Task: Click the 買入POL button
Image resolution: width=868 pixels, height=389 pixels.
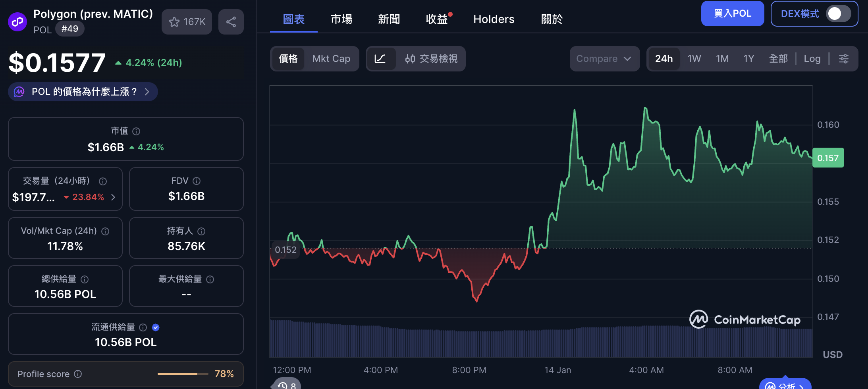Action: (732, 13)
